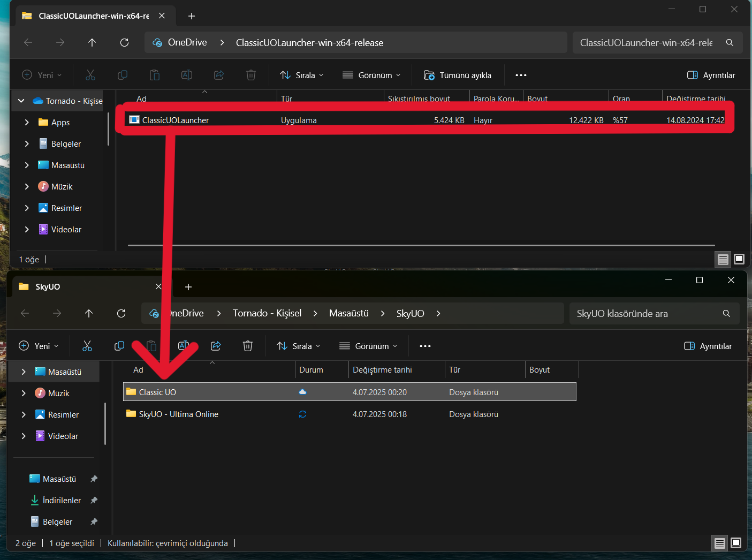
Task: Open the Sırala sort dropdown in SkyUO window
Action: coord(299,346)
